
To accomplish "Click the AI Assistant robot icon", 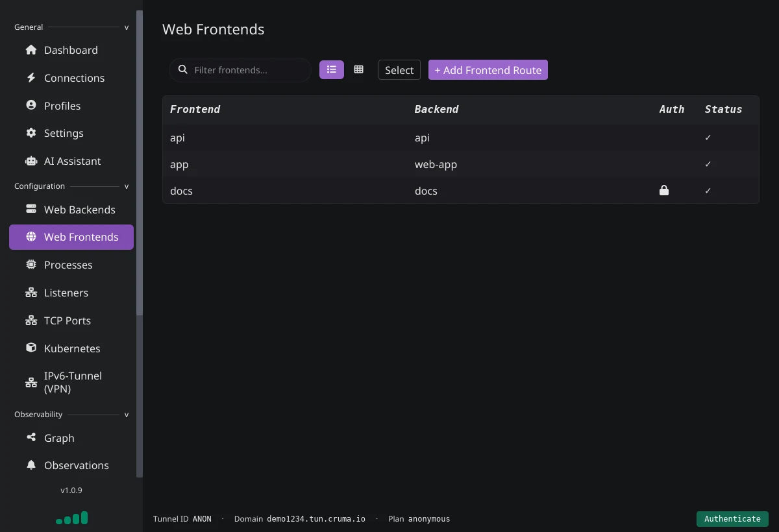I will [x=31, y=161].
